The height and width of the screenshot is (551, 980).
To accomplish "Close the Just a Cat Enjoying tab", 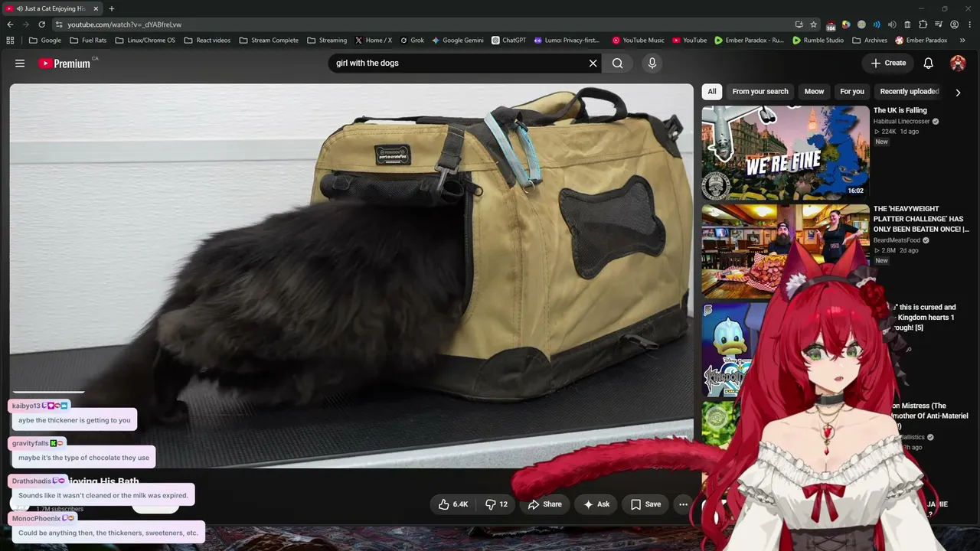I will [x=96, y=8].
